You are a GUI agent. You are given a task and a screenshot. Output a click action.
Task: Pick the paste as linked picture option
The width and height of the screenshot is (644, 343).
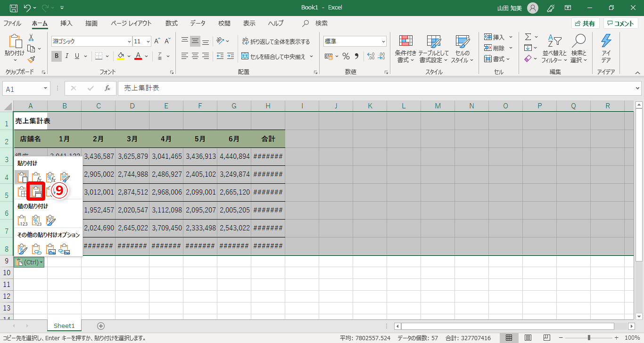(x=65, y=249)
